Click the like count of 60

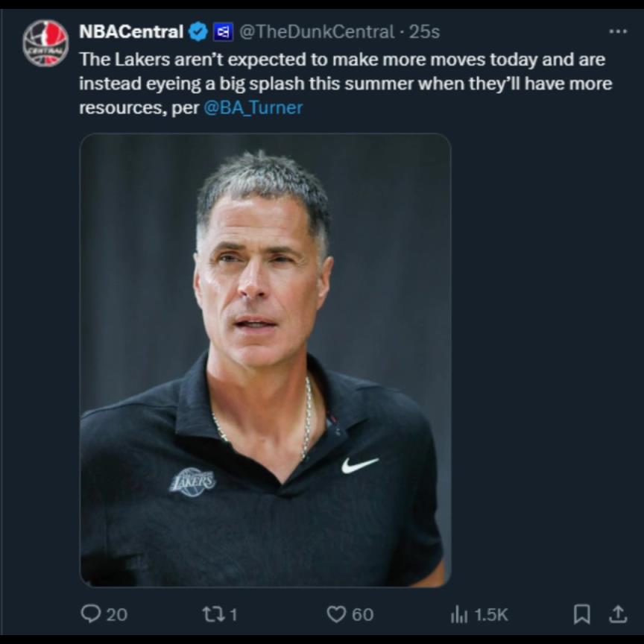pos(362,614)
